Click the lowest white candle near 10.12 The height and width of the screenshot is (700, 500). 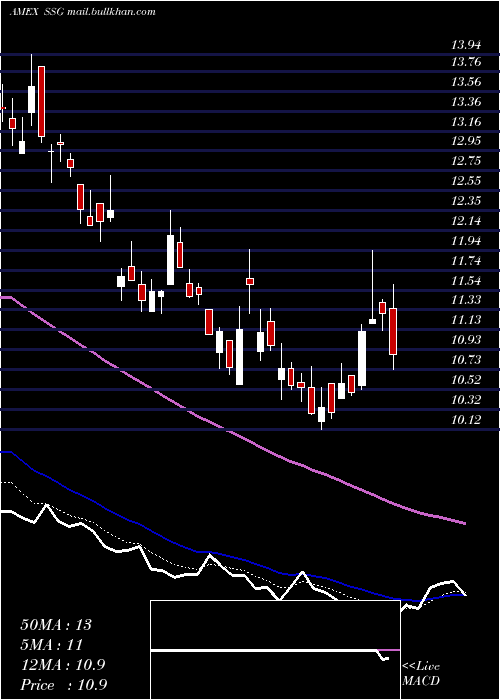(321, 414)
